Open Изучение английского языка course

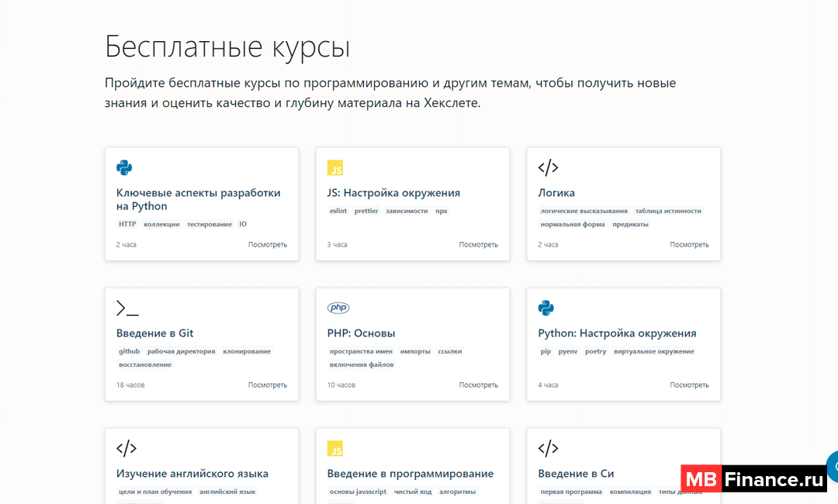coord(192,474)
